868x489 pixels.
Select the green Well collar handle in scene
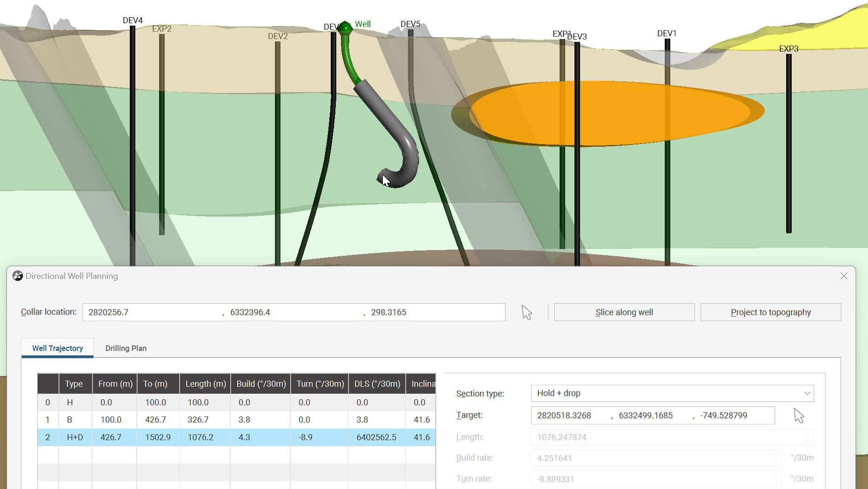345,27
